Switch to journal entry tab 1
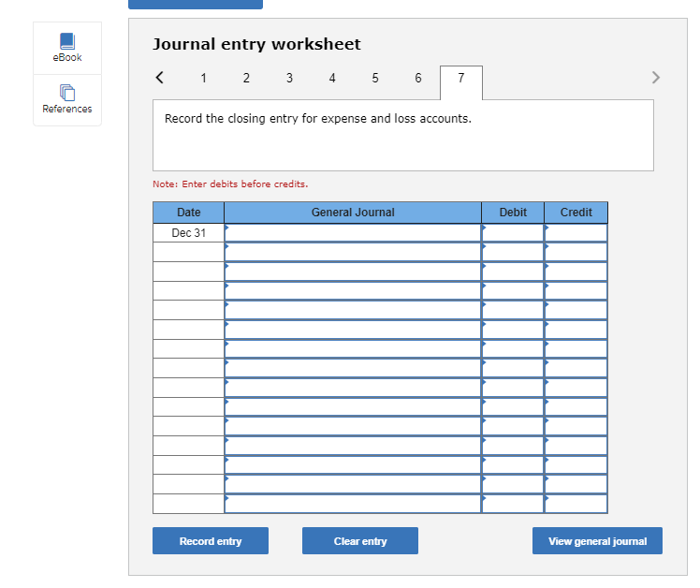The height and width of the screenshot is (588, 700). tap(204, 79)
